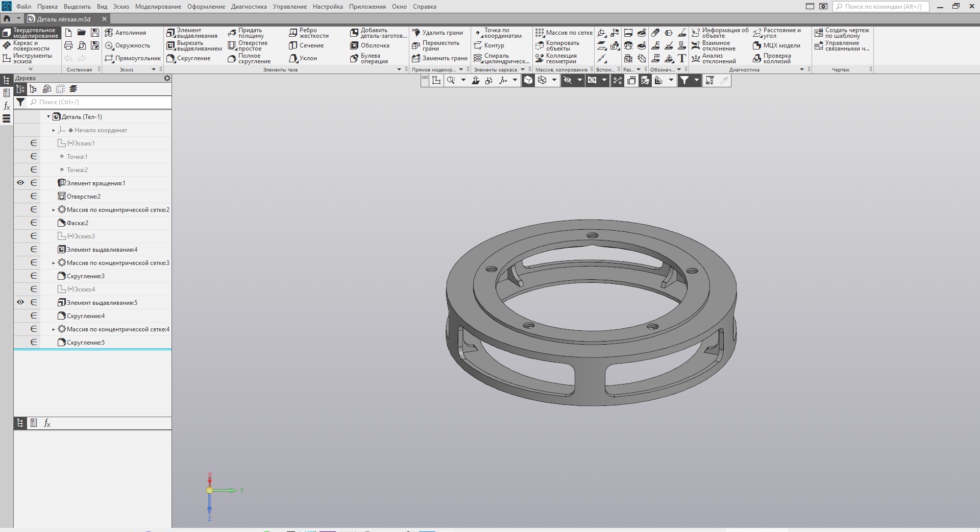Switch to Твердотельное моделирование toolset
Screen dimensions: 980x532
coord(31,33)
